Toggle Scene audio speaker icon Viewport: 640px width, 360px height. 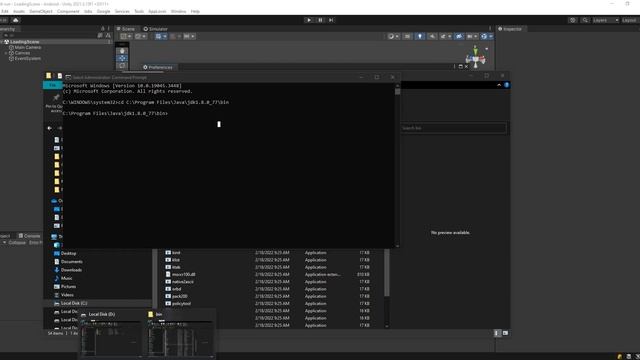coord(432,36)
